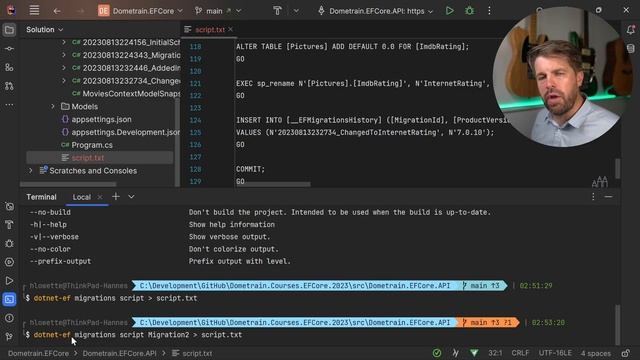
Task: Open the Commit tool window
Action: [x=9, y=49]
